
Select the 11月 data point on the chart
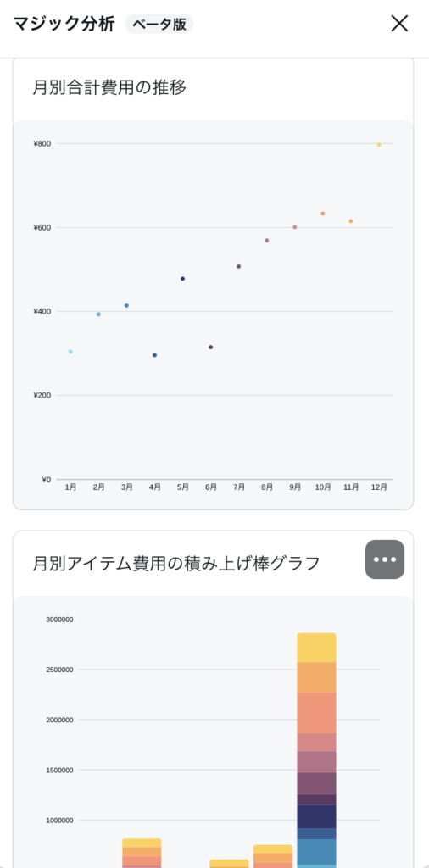[x=351, y=221]
